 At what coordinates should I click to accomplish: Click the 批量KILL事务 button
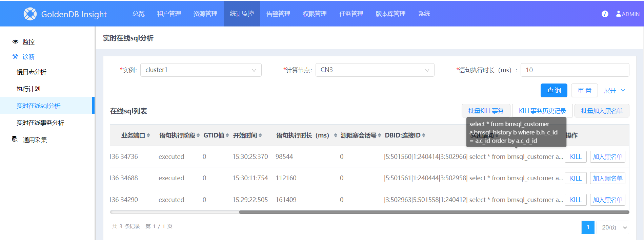click(x=486, y=111)
